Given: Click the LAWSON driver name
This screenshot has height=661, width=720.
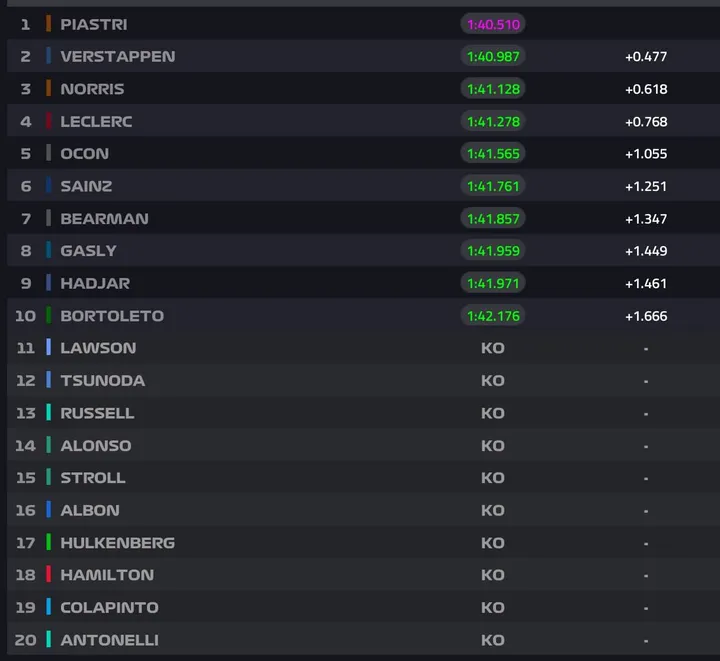Looking at the screenshot, I should (x=98, y=348).
